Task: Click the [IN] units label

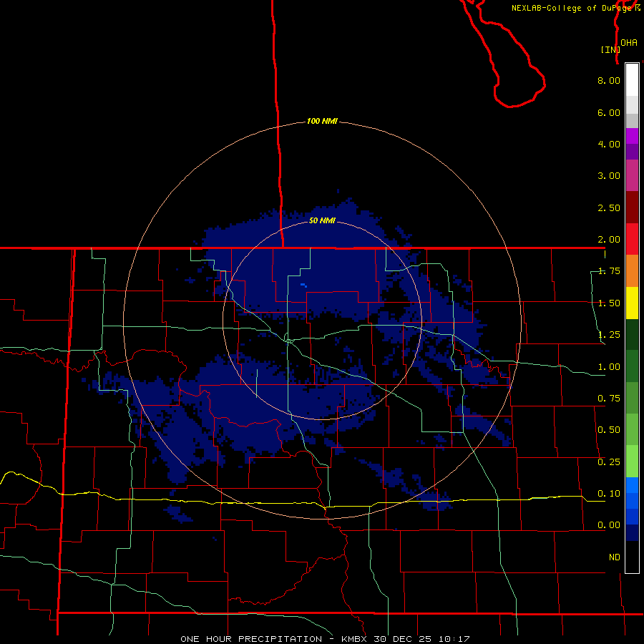Action: pos(610,49)
